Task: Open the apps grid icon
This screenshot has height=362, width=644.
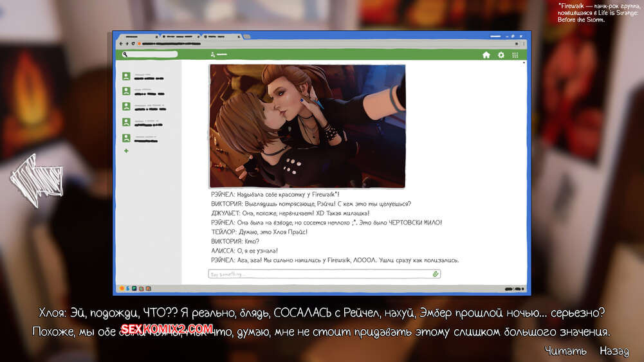Action: pos(515,55)
